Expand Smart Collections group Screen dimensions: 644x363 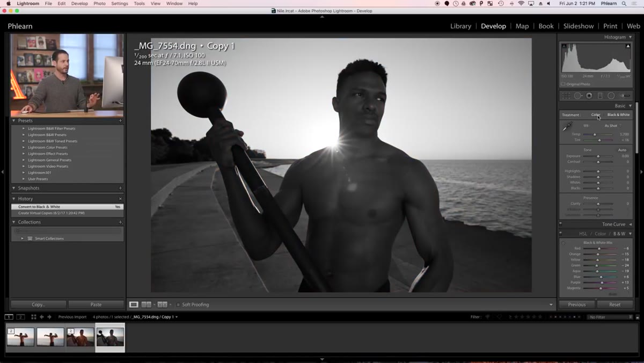point(23,238)
